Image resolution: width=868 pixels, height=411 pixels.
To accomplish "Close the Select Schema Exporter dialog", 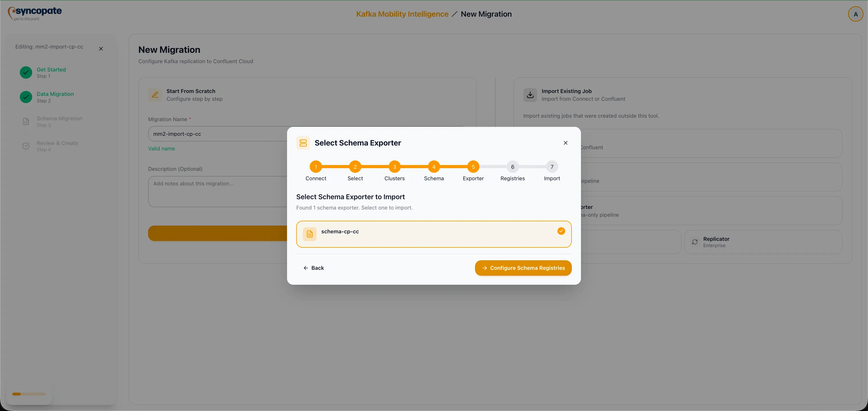I will pos(565,143).
